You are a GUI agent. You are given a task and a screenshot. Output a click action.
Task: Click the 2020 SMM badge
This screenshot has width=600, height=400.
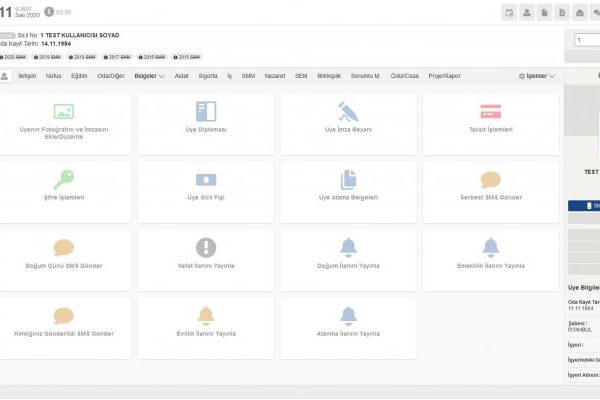click(13, 57)
